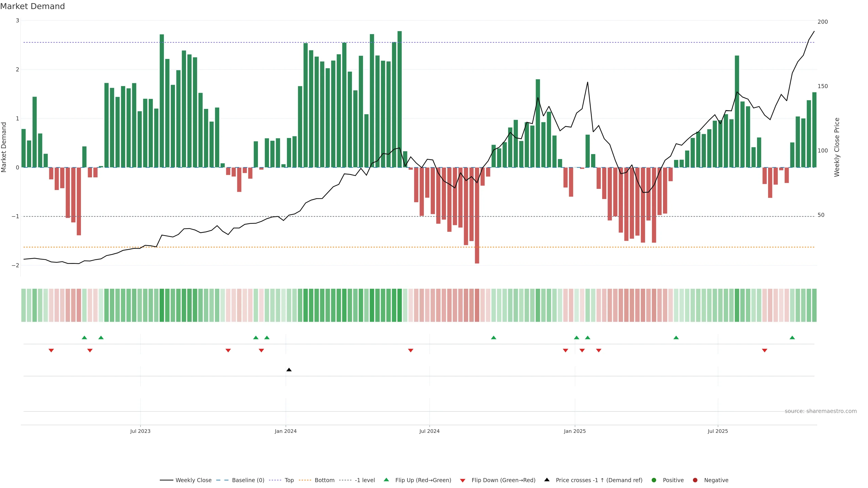Click the red Flip Down legend triangle icon
The width and height of the screenshot is (868, 488).
pos(463,480)
